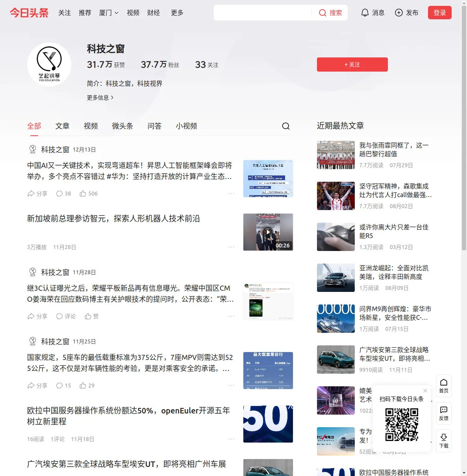
Task: Open 关注 in top navigation
Action: coord(65,13)
